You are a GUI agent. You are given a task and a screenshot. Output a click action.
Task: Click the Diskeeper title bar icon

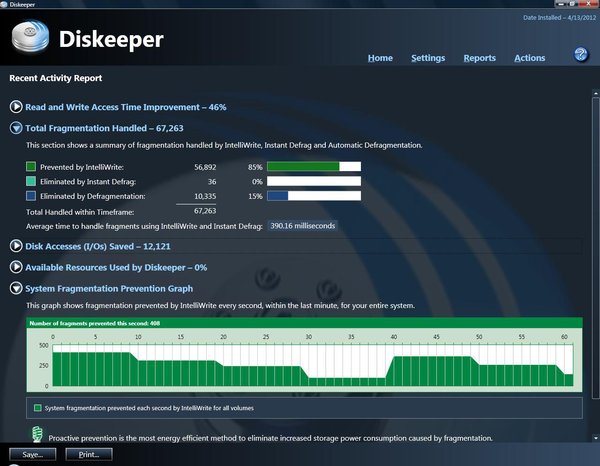7,5
